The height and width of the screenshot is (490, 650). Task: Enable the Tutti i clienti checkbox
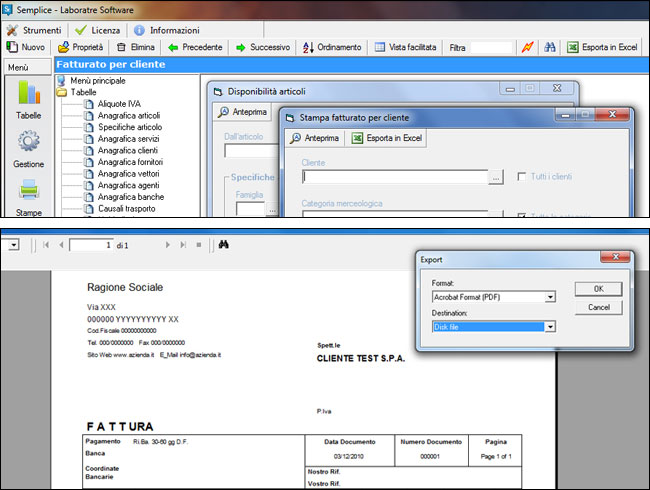[x=522, y=177]
